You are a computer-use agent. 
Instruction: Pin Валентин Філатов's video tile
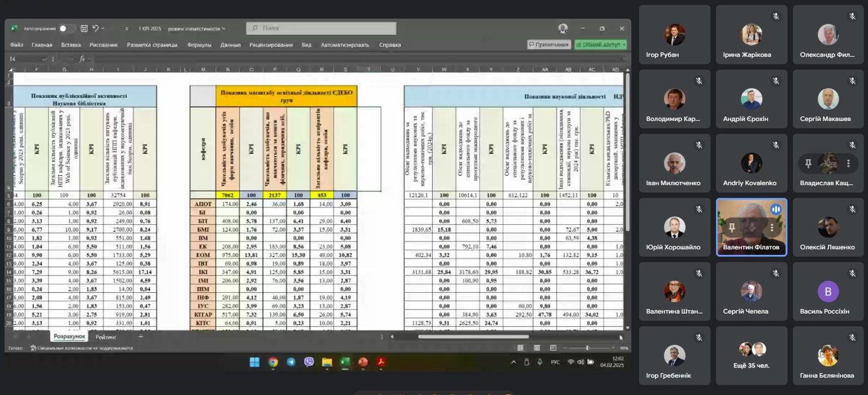pos(732,227)
